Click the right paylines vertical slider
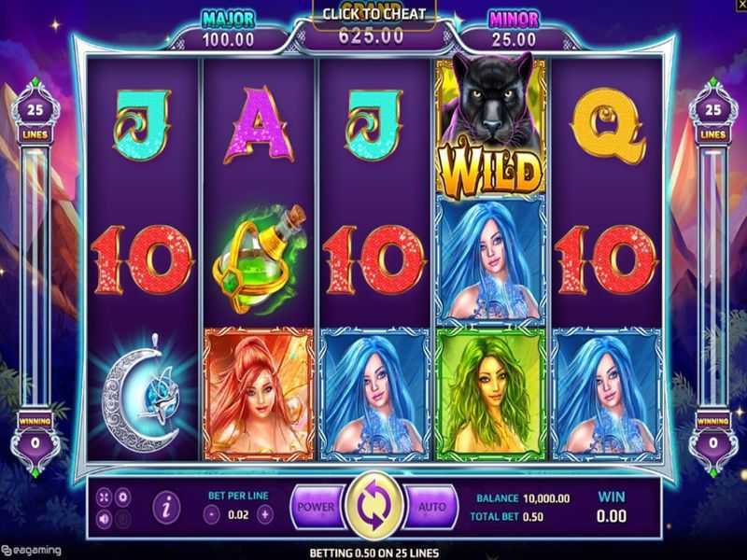The width and height of the screenshot is (747, 560). click(x=712, y=277)
